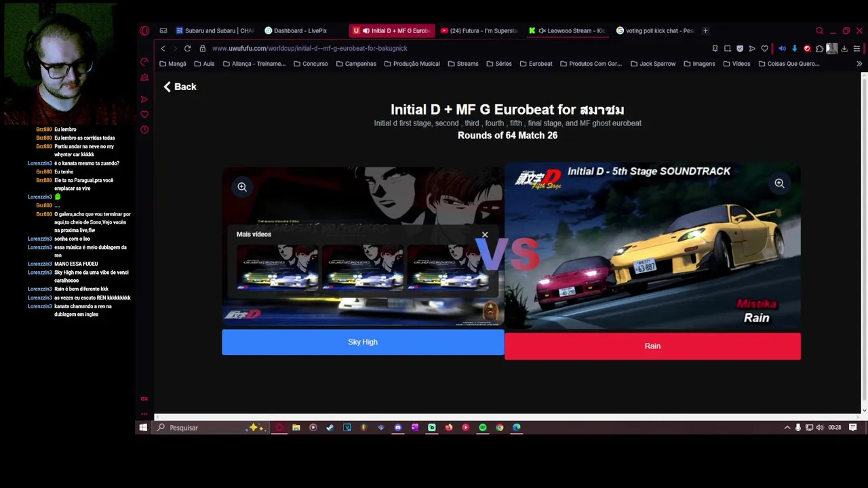
Task: Switch to the Futura YouTube tab
Action: (479, 30)
